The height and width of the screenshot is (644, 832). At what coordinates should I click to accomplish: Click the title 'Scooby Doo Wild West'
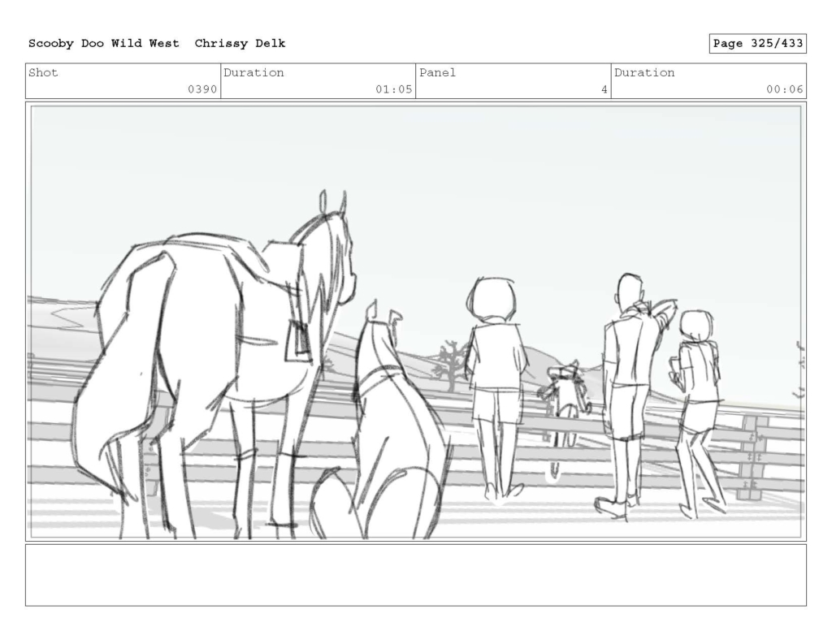[x=103, y=44]
